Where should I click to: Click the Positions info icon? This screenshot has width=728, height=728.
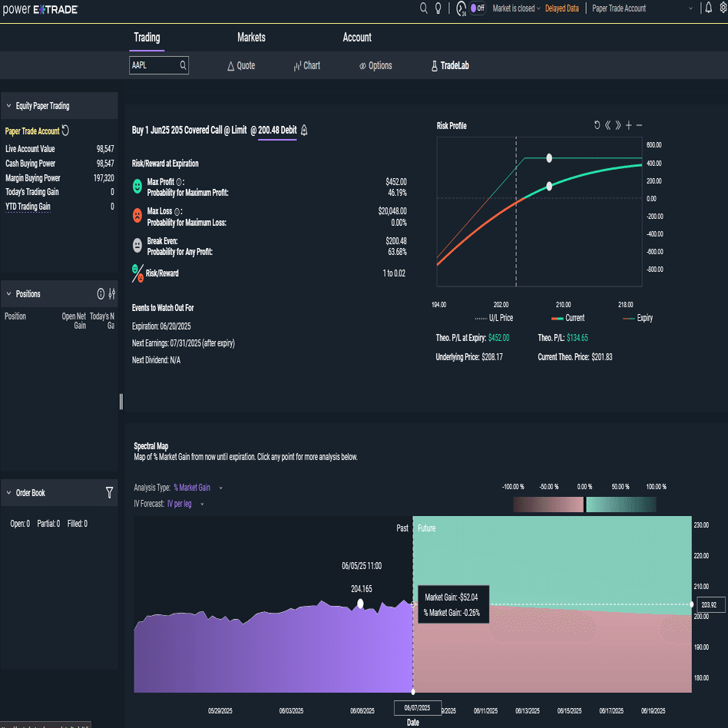coord(101,293)
